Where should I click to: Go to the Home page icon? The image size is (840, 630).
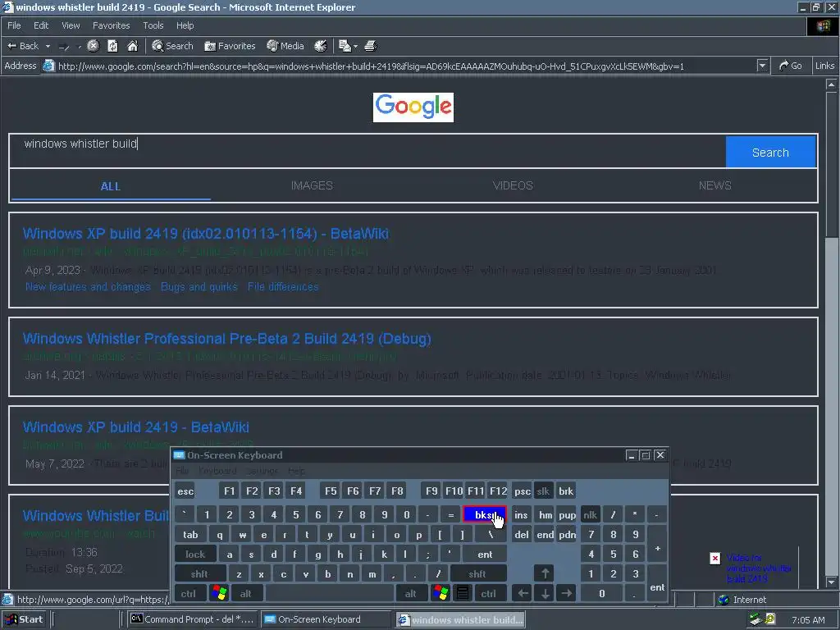click(132, 46)
